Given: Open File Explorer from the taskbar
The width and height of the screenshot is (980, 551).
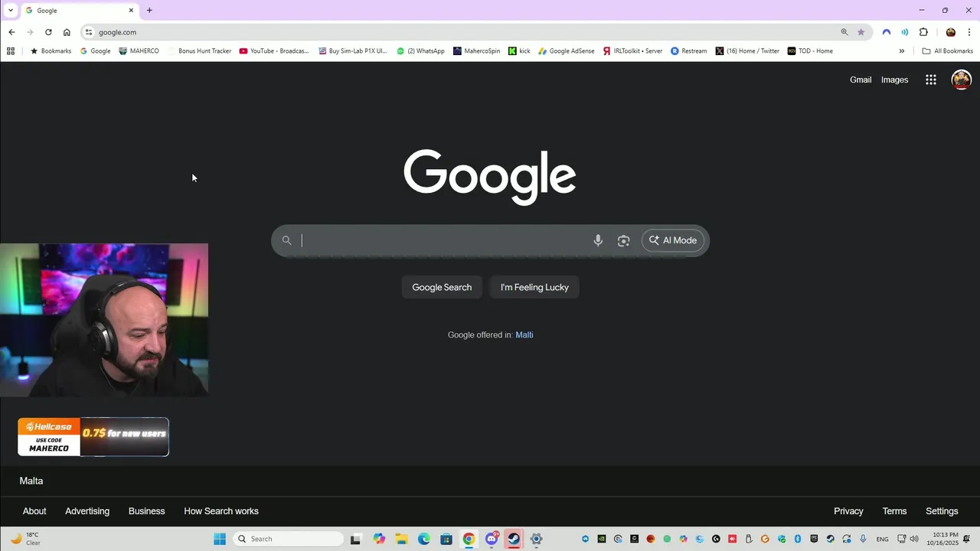Looking at the screenshot, I should tap(401, 539).
